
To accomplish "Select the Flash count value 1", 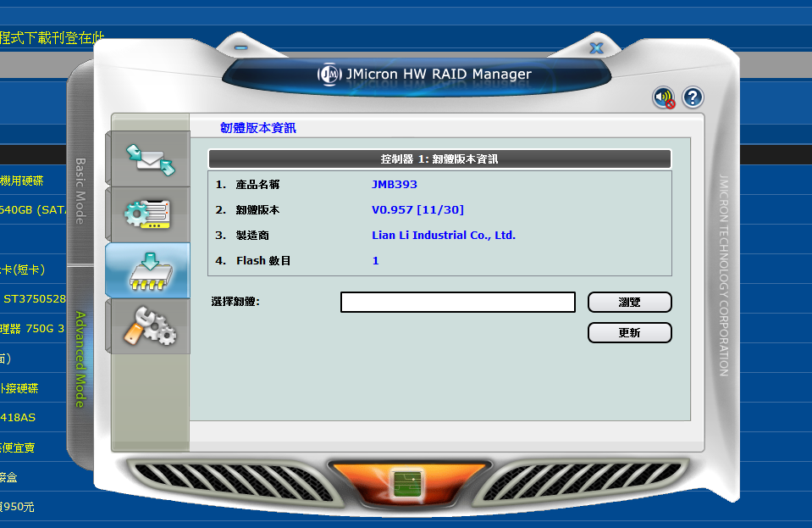I will click(375, 261).
